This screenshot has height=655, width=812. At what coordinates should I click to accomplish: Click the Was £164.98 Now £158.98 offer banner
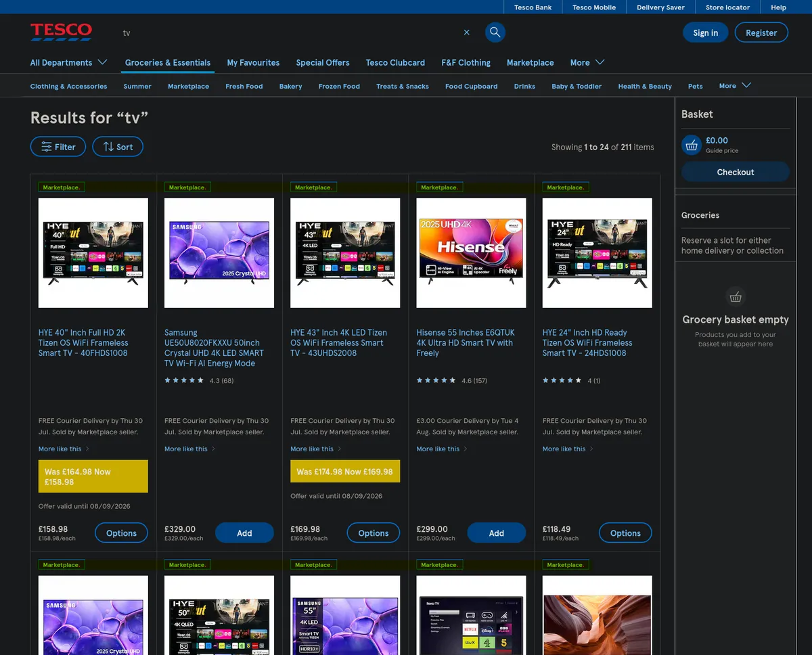click(93, 476)
